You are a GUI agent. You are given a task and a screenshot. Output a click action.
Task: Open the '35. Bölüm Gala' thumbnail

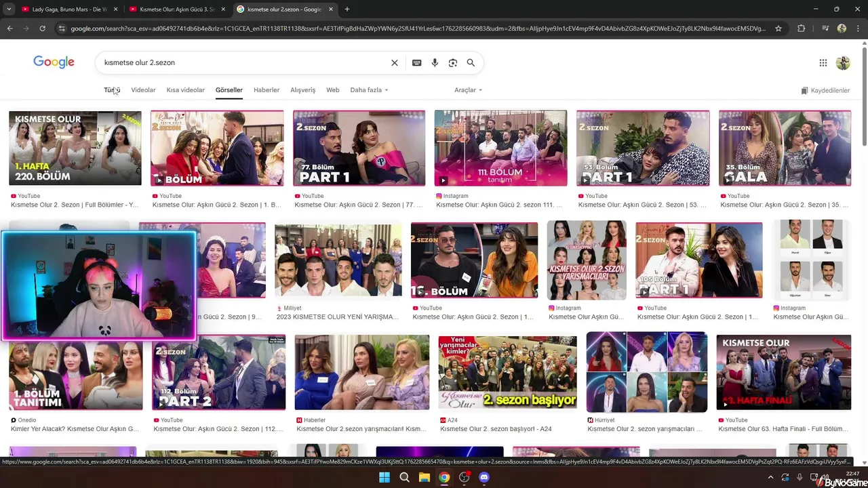[x=785, y=148]
